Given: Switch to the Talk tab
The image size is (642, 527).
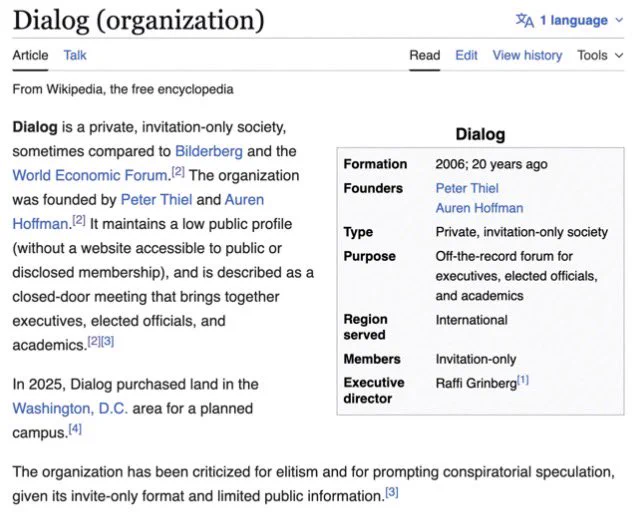Looking at the screenshot, I should [75, 55].
